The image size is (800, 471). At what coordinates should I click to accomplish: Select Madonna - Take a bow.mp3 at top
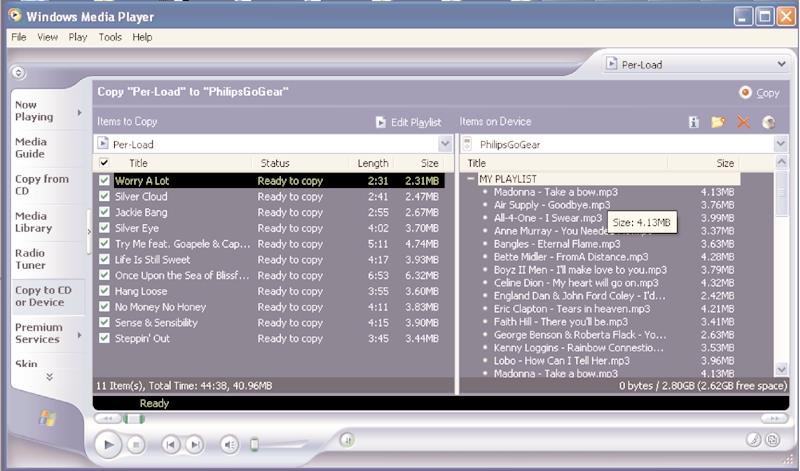tap(556, 192)
